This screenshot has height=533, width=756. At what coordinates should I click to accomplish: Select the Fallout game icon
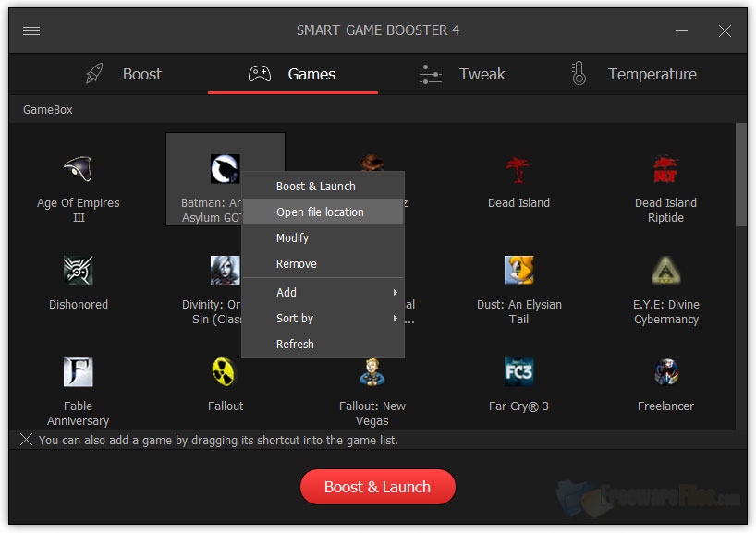coord(226,372)
